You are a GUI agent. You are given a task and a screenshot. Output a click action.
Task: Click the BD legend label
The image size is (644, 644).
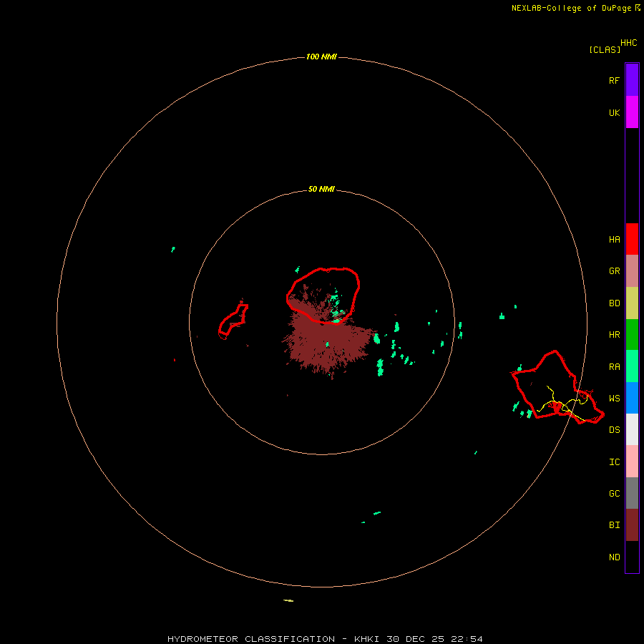(614, 303)
